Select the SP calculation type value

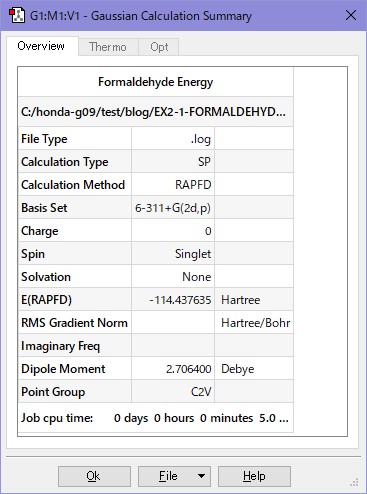click(204, 162)
